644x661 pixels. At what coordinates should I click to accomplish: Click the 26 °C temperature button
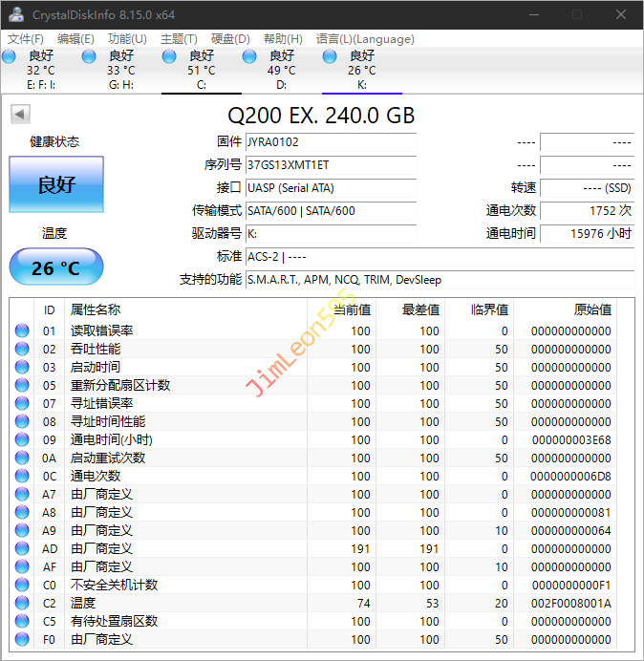(x=56, y=267)
